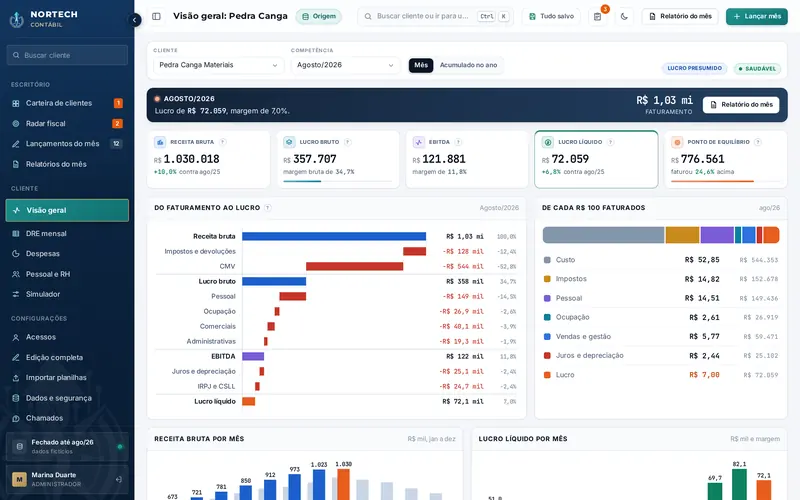Click the Simulador sliders icon
Image resolution: width=800 pixels, height=500 pixels.
16,294
